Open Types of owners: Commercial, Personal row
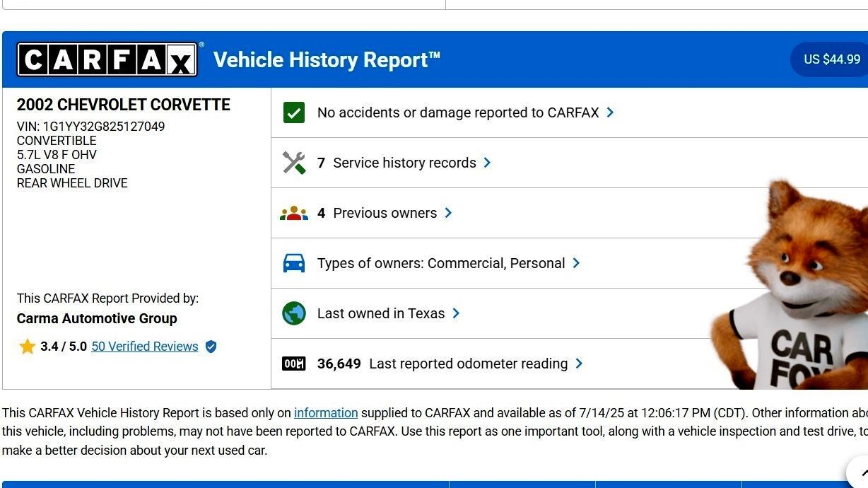The width and height of the screenshot is (868, 488). [x=441, y=263]
